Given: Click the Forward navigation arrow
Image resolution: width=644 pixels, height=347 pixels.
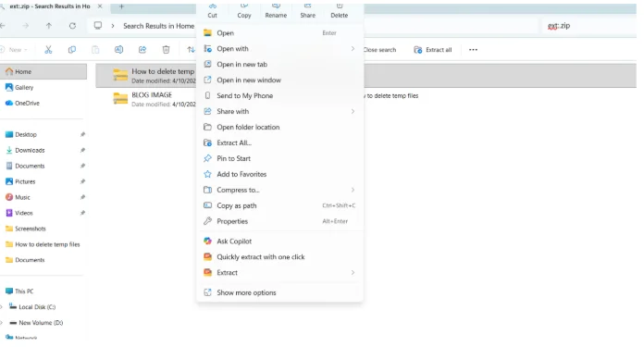Looking at the screenshot, I should (x=26, y=26).
